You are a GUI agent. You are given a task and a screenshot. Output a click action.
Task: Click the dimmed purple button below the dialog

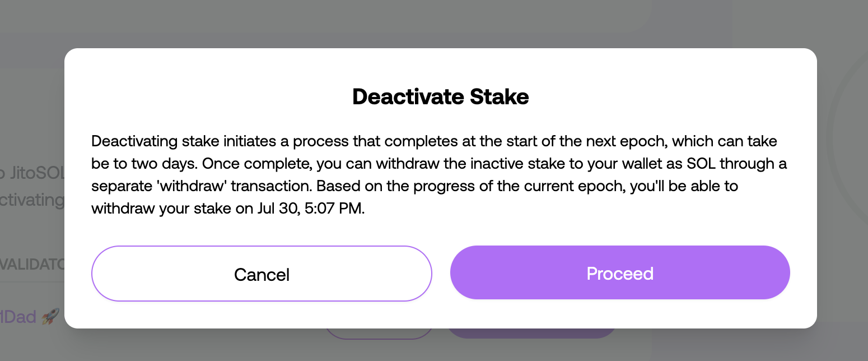point(531,334)
